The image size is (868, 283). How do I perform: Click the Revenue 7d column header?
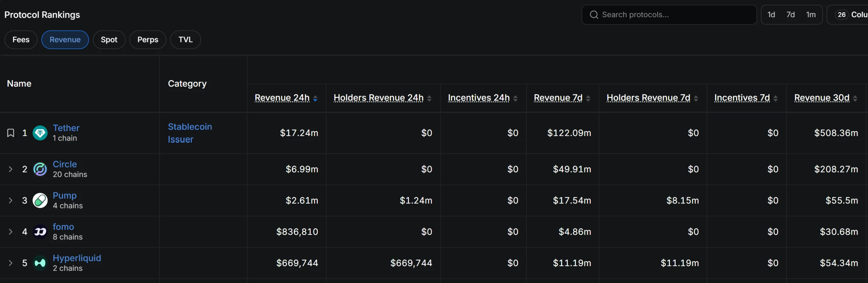tap(558, 98)
